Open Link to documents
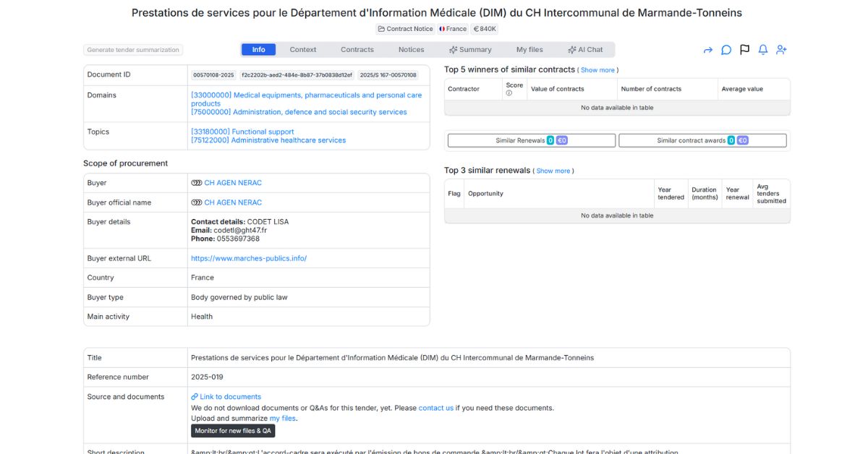 click(x=226, y=397)
